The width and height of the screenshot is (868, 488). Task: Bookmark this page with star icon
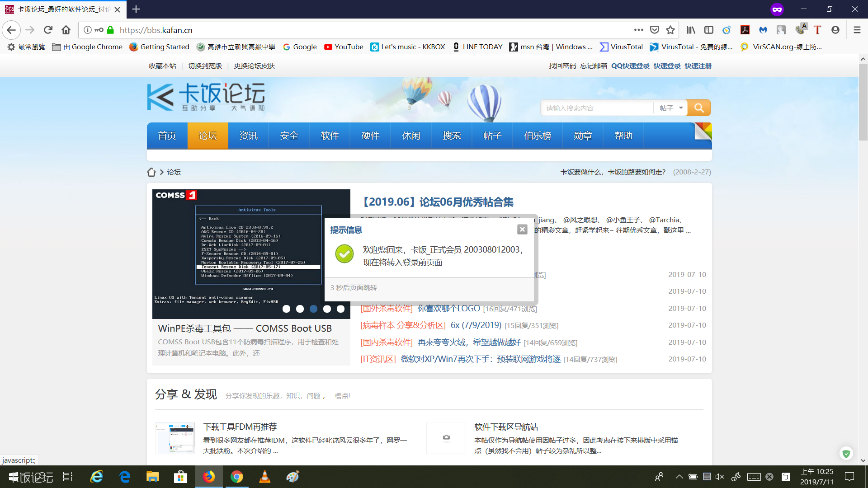(x=670, y=30)
